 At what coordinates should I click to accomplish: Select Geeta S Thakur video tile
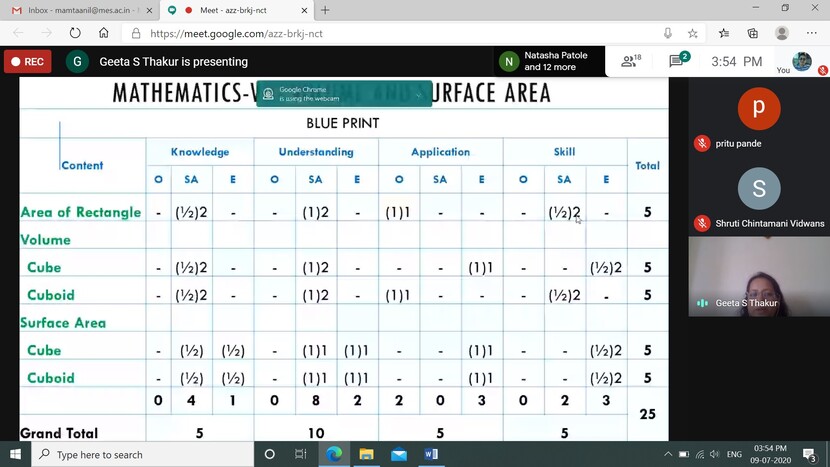tap(758, 277)
